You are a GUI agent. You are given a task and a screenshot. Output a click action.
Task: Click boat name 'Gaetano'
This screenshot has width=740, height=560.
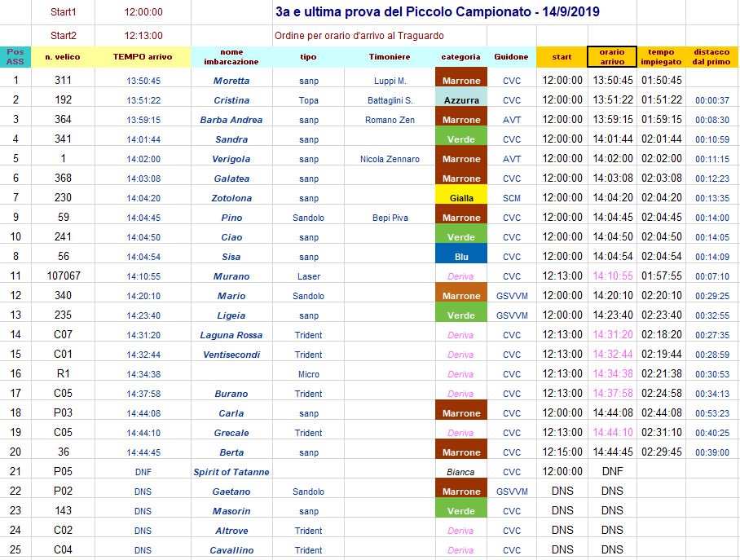pos(231,492)
